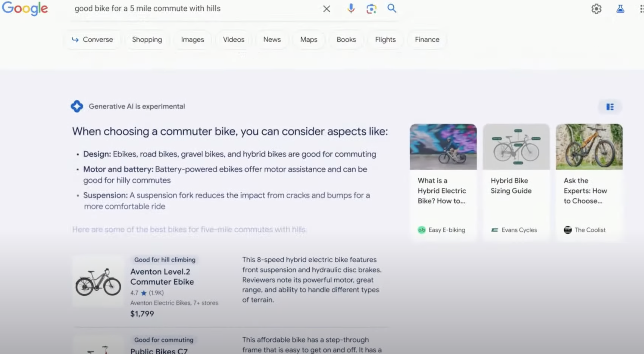644x354 pixels.
Task: Click the 'Good for commuting' tag
Action: 164,340
